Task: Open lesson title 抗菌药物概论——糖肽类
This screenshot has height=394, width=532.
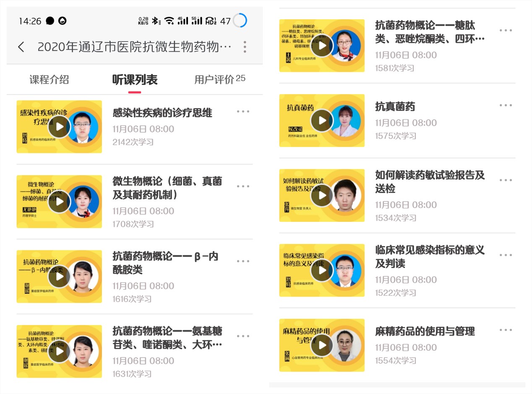Action: (x=430, y=32)
